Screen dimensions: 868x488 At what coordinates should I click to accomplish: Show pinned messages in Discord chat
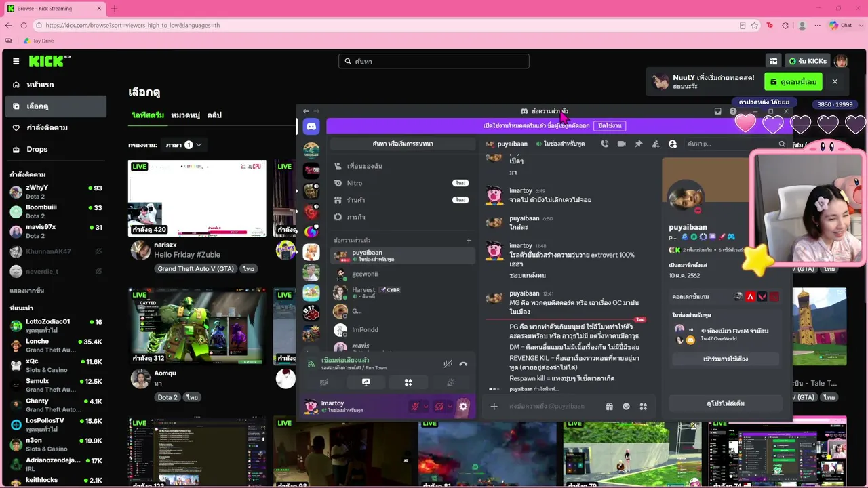coord(639,144)
